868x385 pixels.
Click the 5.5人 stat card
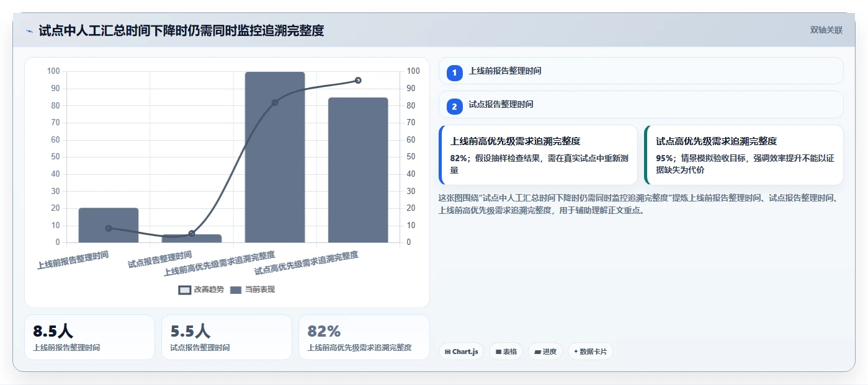coord(226,337)
